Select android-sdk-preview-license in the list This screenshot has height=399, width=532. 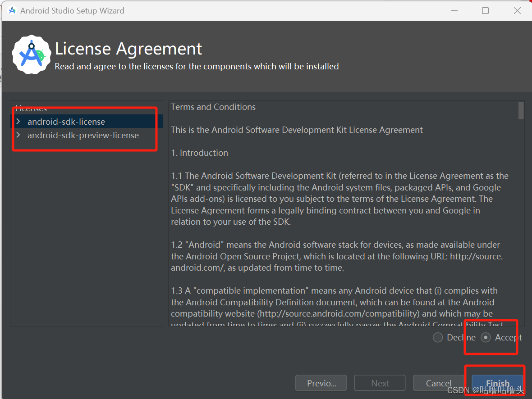click(x=87, y=135)
